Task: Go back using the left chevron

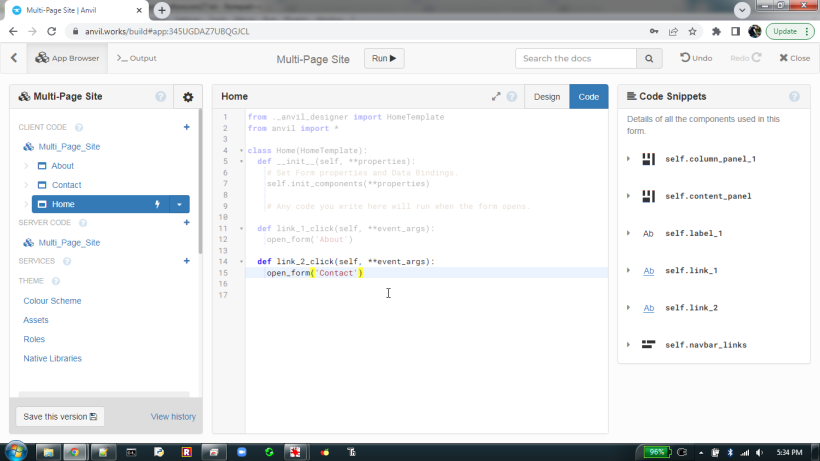Action: click(x=14, y=58)
